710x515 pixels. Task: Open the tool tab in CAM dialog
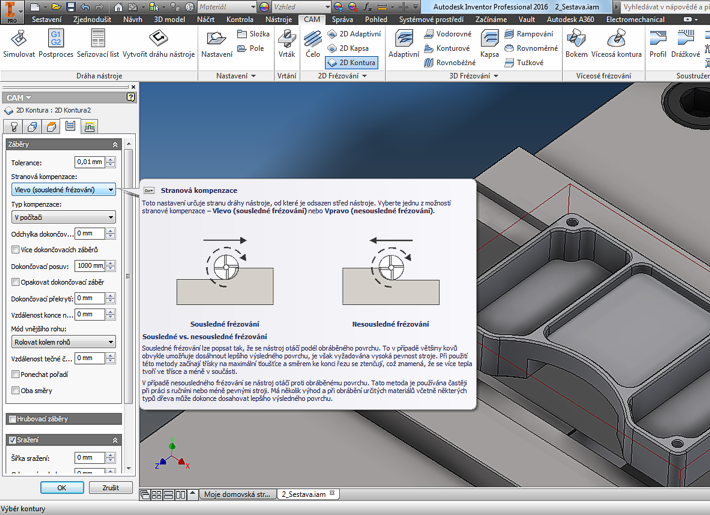click(x=14, y=127)
